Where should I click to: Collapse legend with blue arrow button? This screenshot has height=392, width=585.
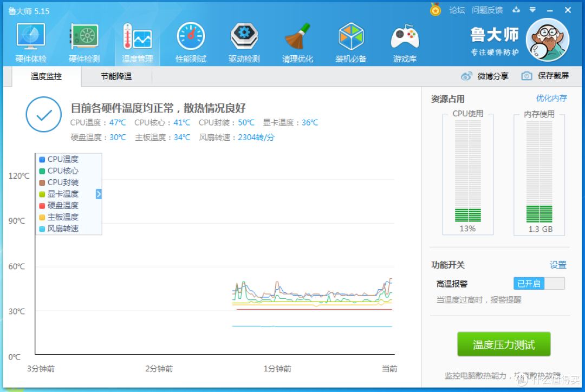(99, 194)
